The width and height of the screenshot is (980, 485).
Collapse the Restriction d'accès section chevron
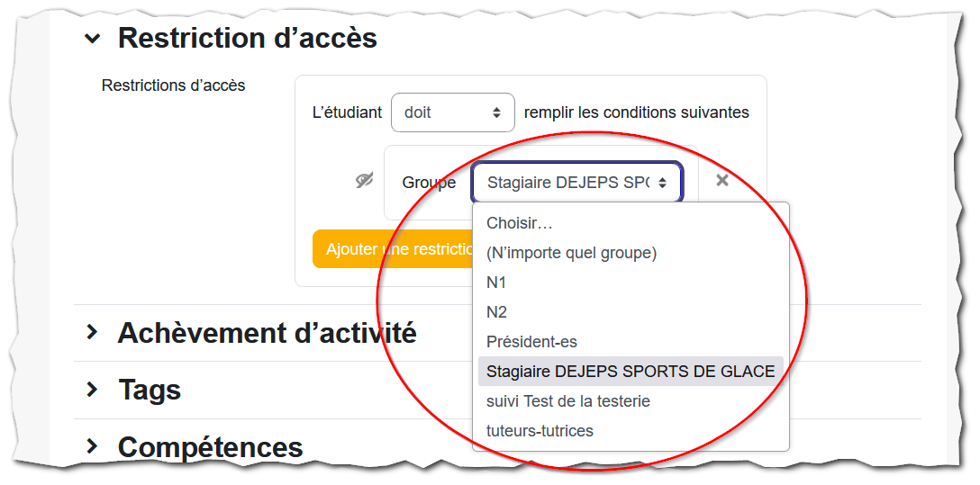[92, 39]
